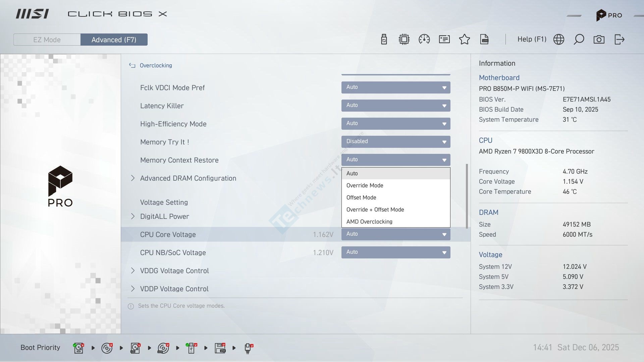The image size is (644, 362).
Task: Open the M-Flash USB update icon
Action: [384, 40]
